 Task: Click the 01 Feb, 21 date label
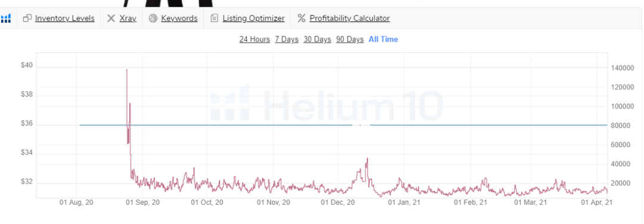click(470, 203)
